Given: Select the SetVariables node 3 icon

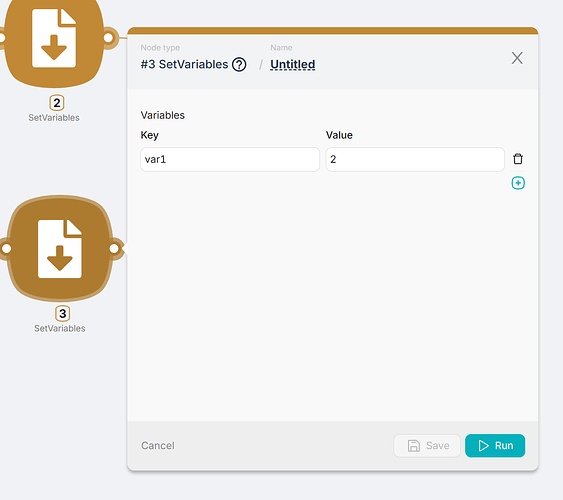Looking at the screenshot, I should click(x=60, y=248).
